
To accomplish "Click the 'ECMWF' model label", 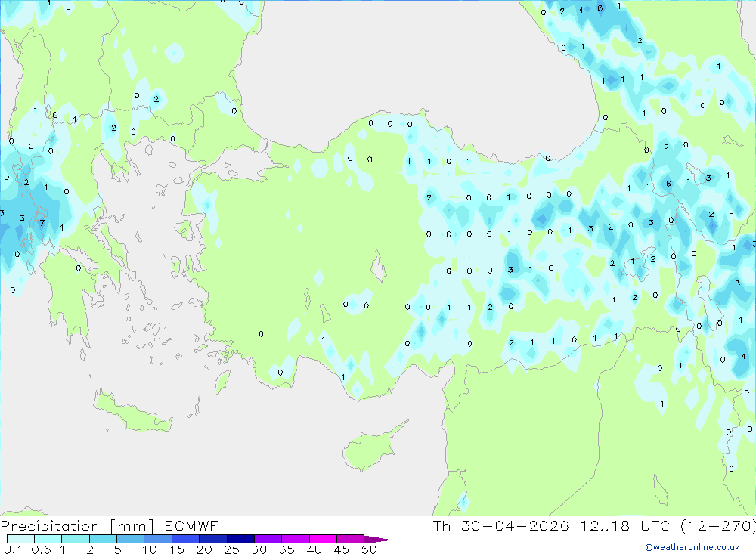I will coord(191,526).
